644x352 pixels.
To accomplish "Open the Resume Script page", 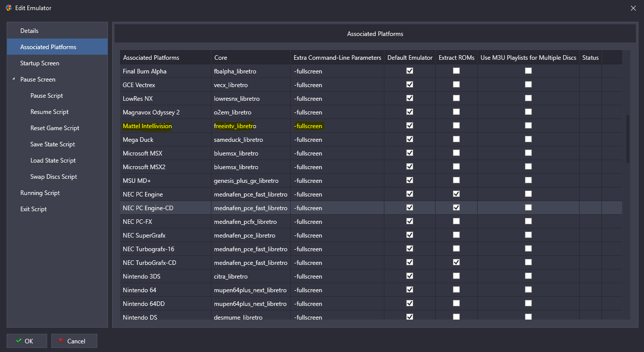I will click(49, 112).
